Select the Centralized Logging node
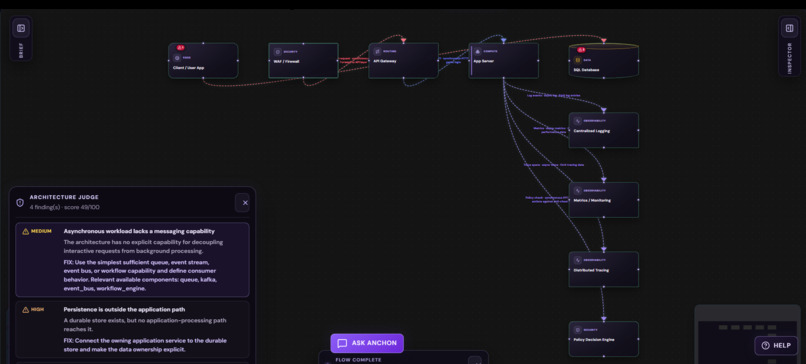806x364 pixels. coord(604,130)
